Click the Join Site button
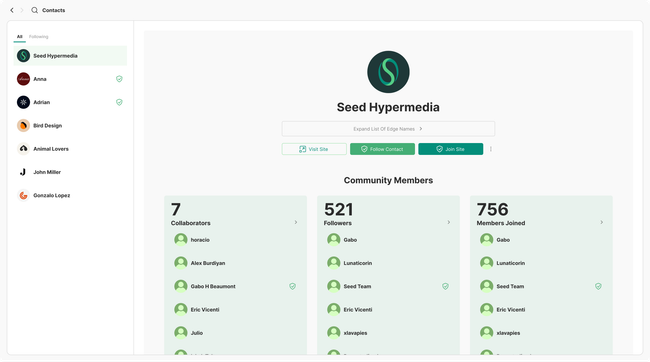 pos(451,149)
